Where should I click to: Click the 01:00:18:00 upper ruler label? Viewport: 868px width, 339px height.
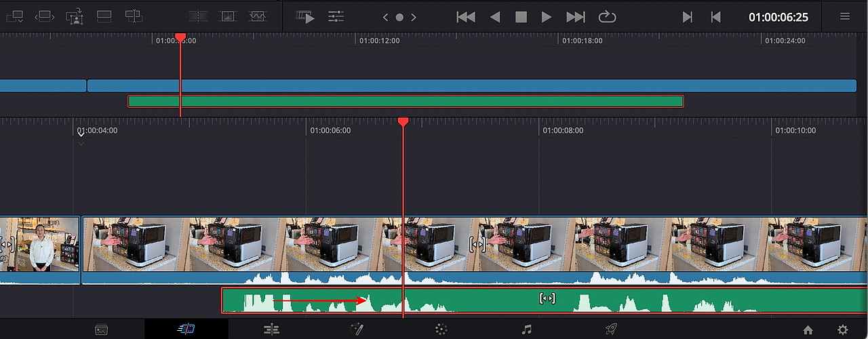coord(581,41)
